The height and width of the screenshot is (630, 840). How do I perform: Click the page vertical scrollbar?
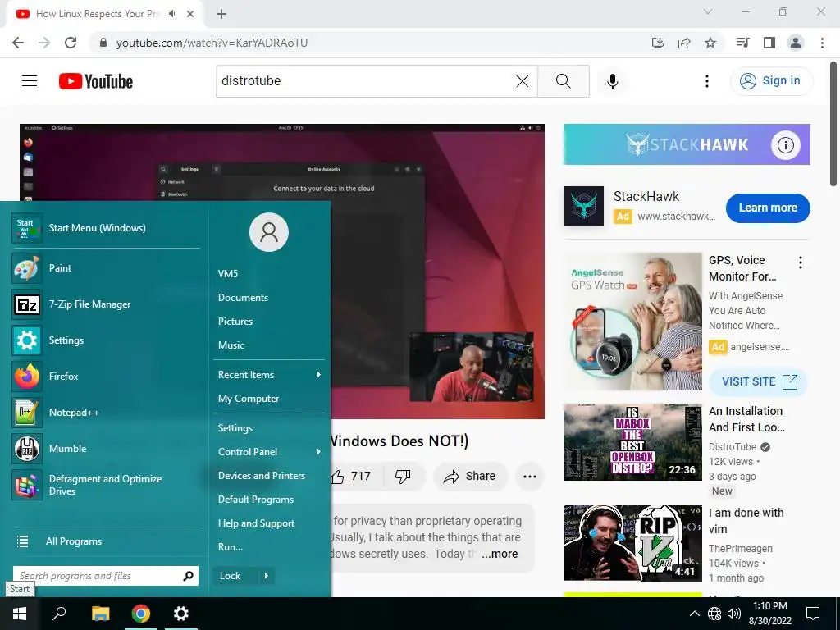(834, 125)
